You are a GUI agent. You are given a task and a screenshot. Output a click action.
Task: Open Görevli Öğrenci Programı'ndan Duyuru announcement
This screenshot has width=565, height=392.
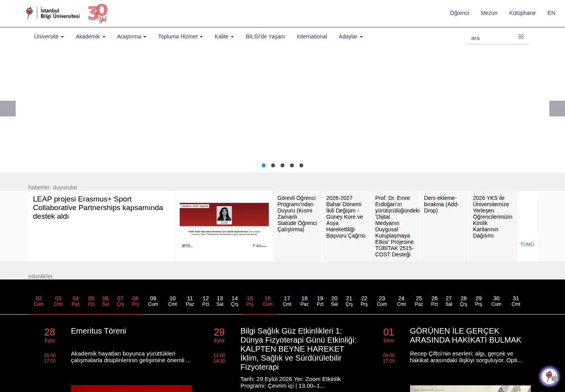pos(297,214)
